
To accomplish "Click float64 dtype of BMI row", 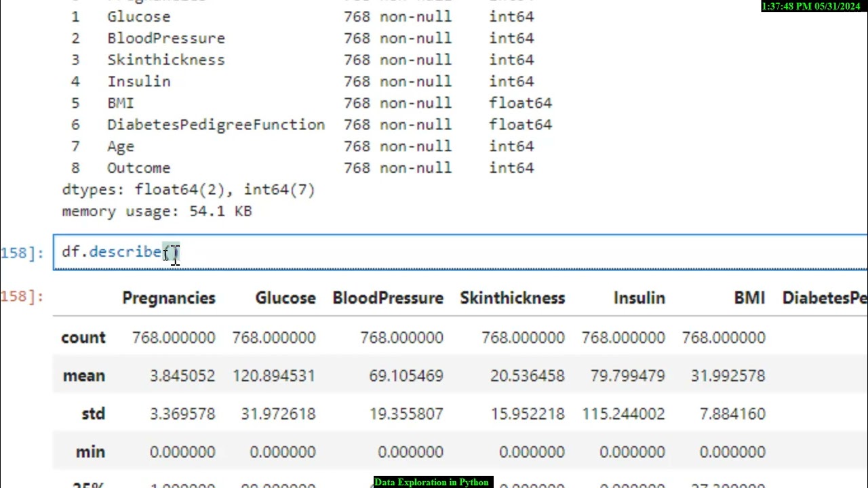I will click(x=521, y=103).
